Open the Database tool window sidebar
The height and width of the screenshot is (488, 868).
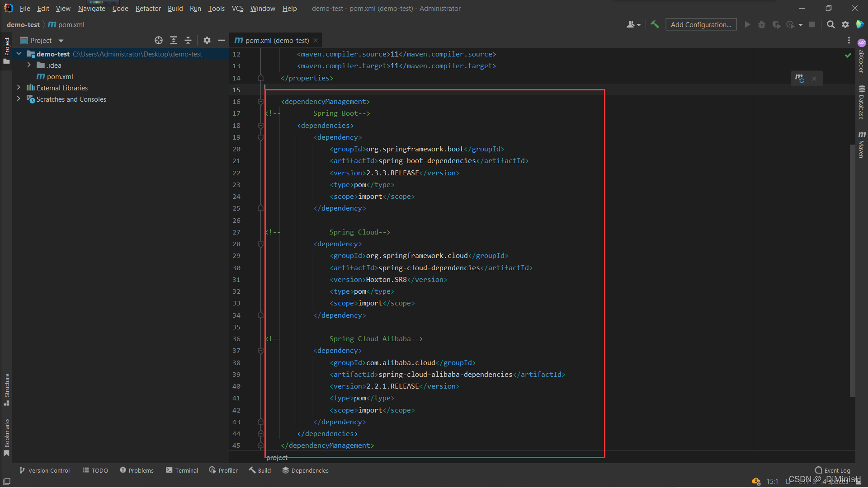[x=862, y=103]
